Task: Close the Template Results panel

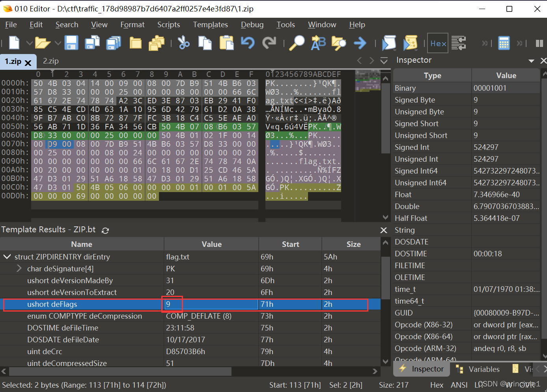Action: [x=384, y=230]
